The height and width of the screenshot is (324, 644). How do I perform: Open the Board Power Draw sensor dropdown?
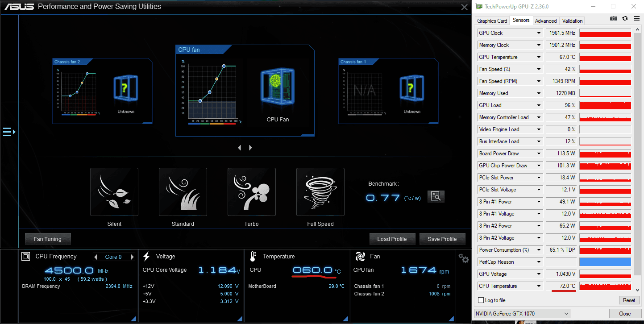click(x=539, y=154)
